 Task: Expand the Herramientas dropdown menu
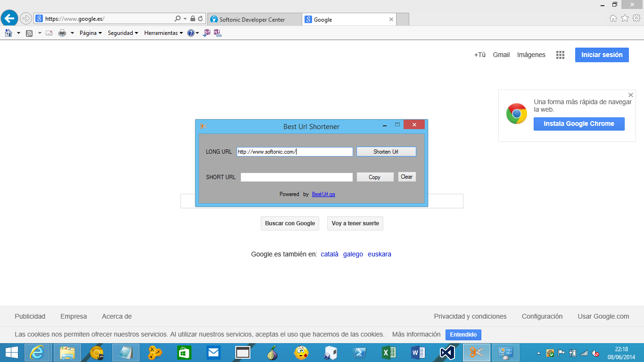click(x=164, y=33)
